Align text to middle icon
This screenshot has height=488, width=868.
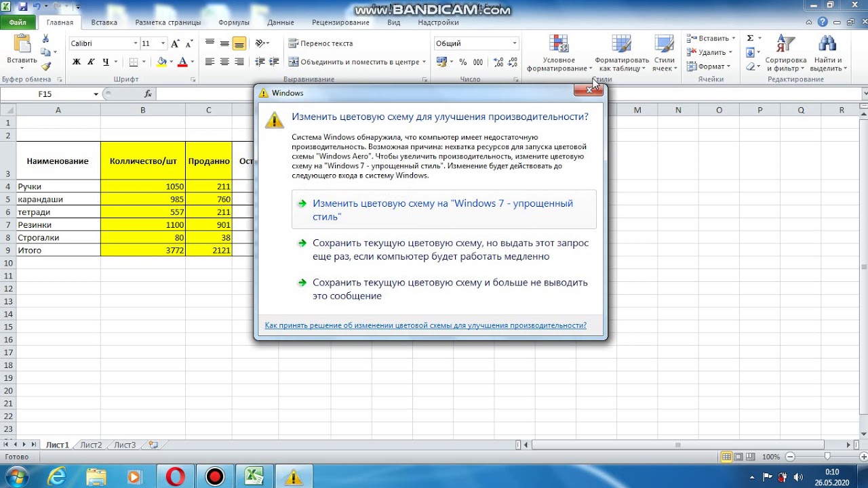(x=224, y=43)
